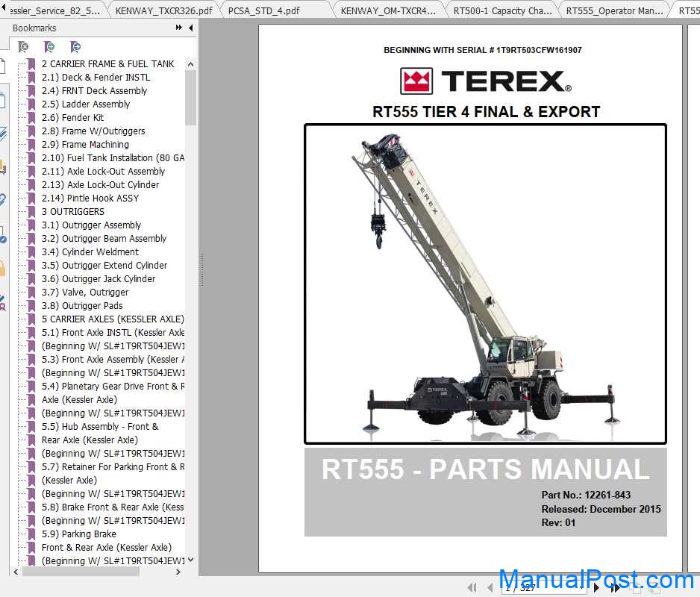Jump to '3 OUTRIGGERS' section bookmark

tap(73, 212)
